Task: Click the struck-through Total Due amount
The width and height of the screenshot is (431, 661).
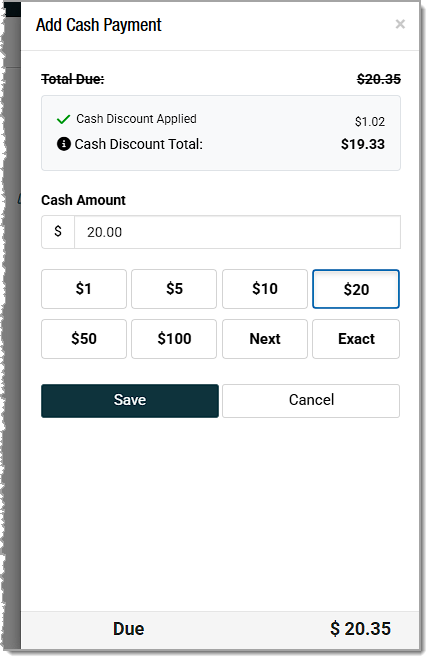Action: tap(379, 79)
